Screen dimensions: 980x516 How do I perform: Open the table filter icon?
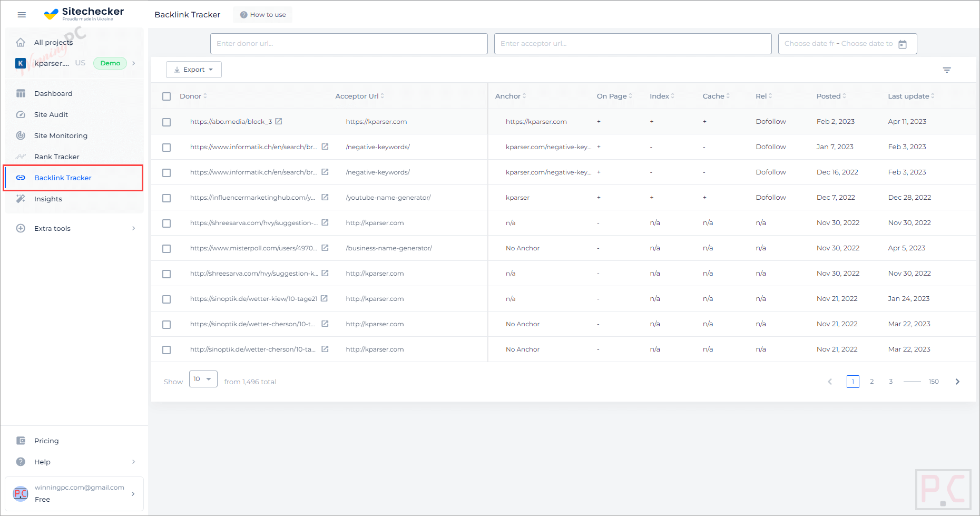pyautogui.click(x=947, y=70)
